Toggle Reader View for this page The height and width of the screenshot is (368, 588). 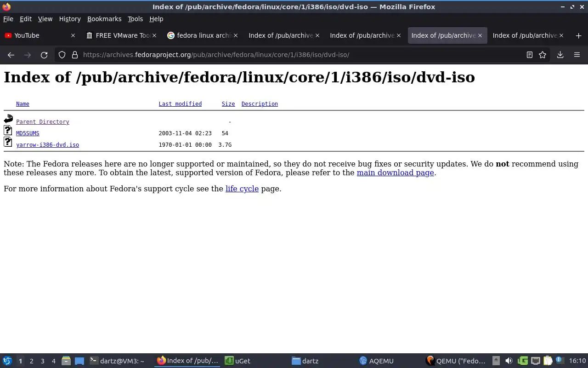(x=529, y=55)
